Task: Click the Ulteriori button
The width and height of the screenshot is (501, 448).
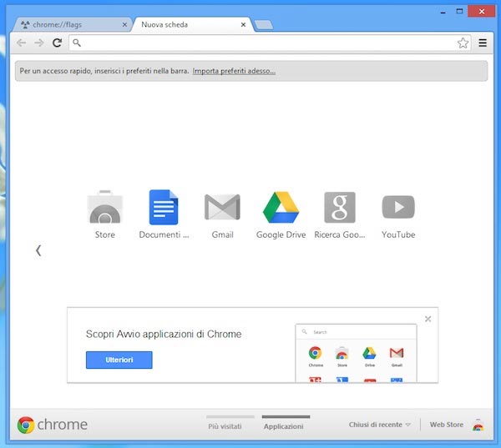Action: (x=119, y=360)
